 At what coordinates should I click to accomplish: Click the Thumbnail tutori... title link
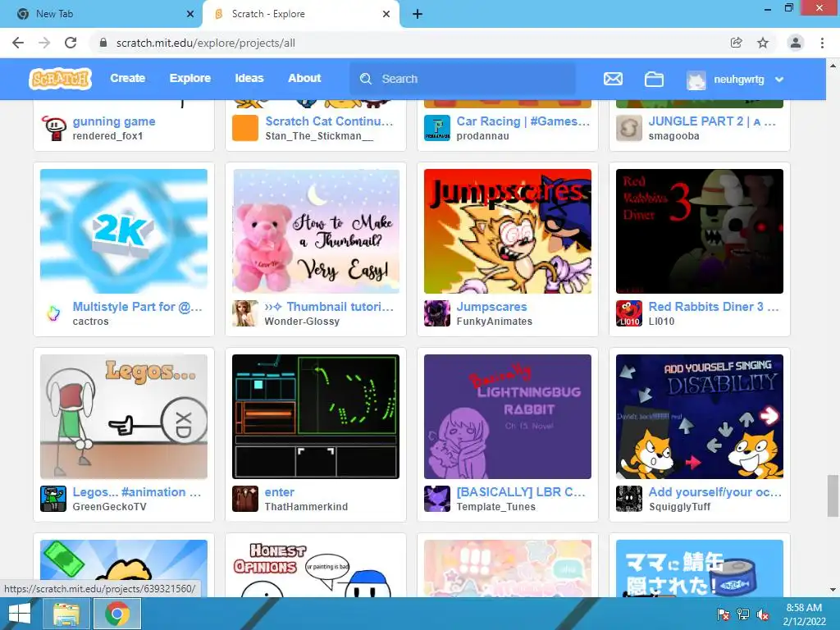pyautogui.click(x=330, y=307)
